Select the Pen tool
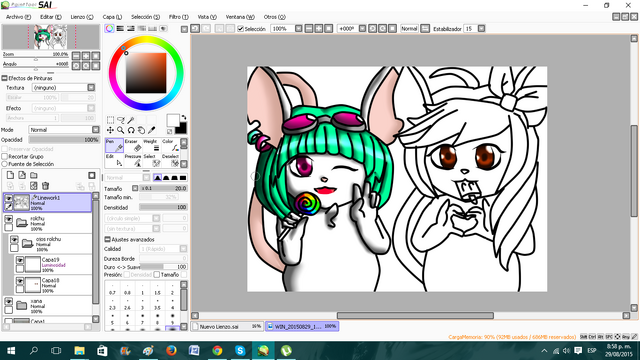This screenshot has height=360, width=640. click(114, 145)
